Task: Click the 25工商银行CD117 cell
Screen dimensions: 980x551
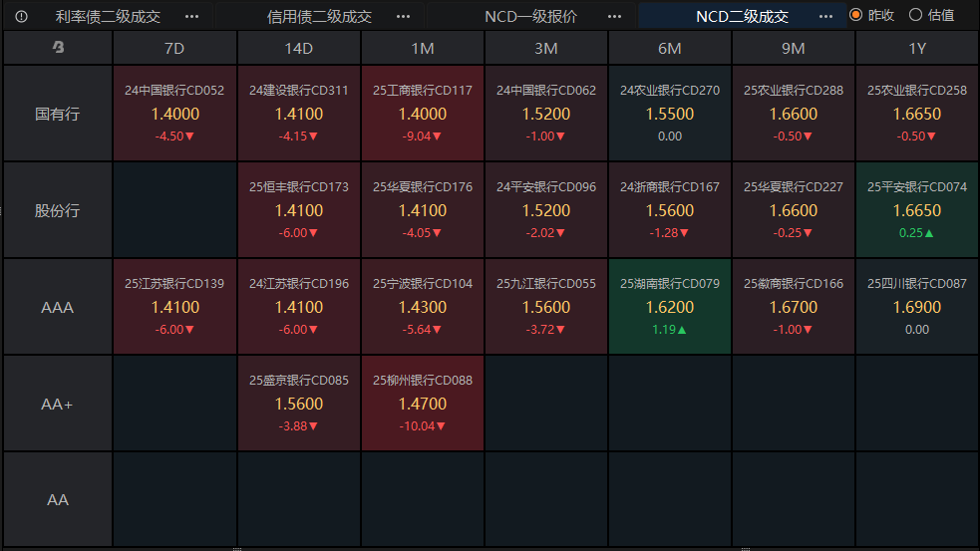Action: point(423,114)
